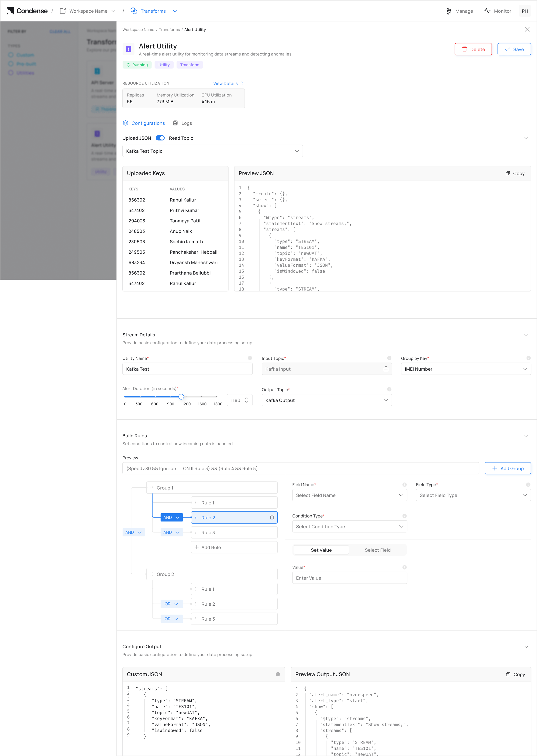Collapse the Stream Details section
Screen dimensions: 537x756
pos(526,335)
